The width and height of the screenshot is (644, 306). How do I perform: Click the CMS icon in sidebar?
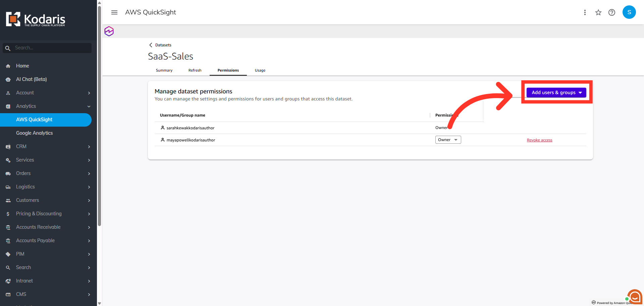(x=8, y=295)
